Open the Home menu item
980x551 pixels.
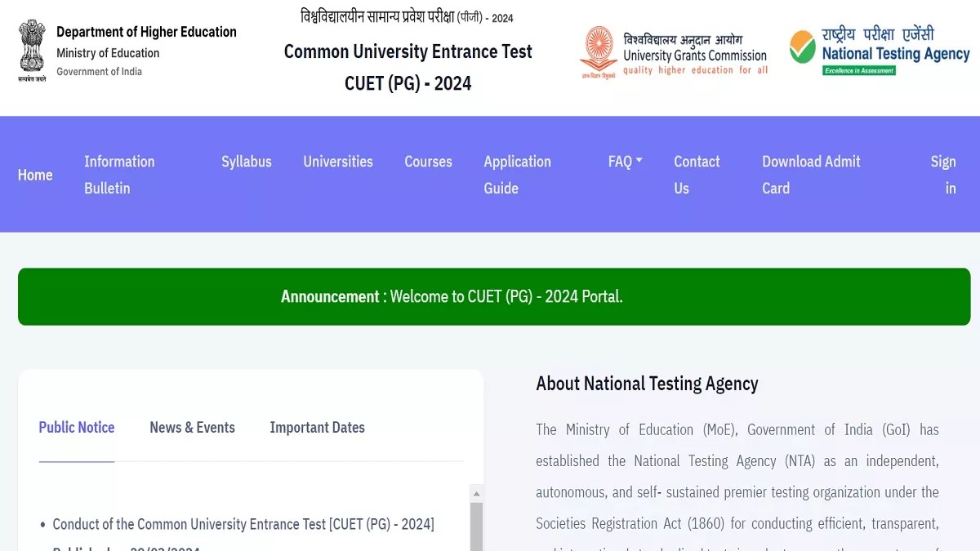click(35, 175)
